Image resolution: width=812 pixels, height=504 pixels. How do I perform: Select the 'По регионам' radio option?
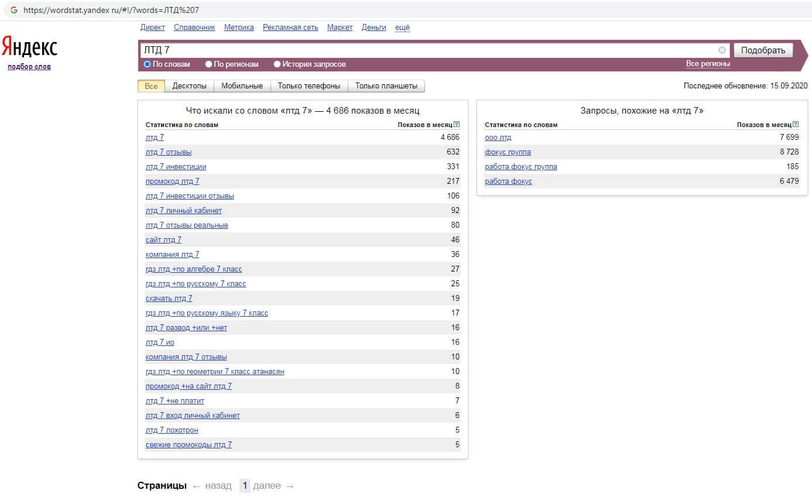(209, 64)
